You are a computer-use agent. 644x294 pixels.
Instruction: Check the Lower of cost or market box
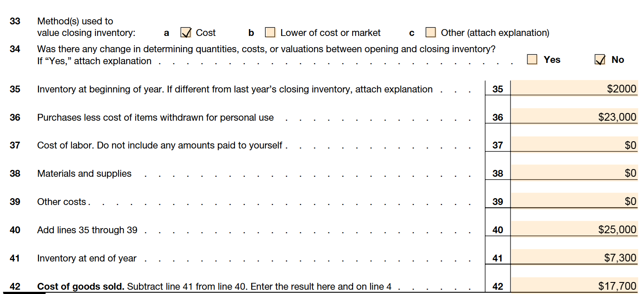tap(270, 33)
